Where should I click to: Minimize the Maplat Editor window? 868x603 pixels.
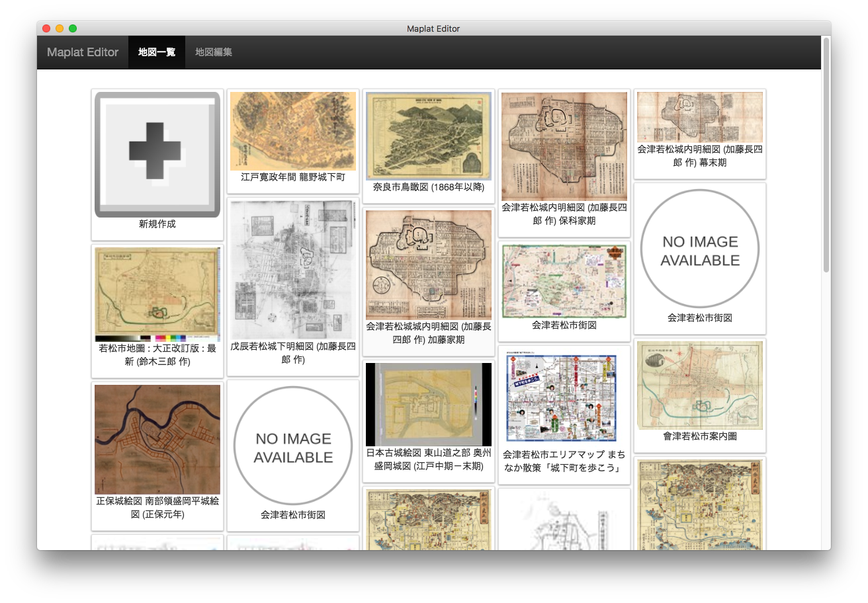(x=60, y=28)
